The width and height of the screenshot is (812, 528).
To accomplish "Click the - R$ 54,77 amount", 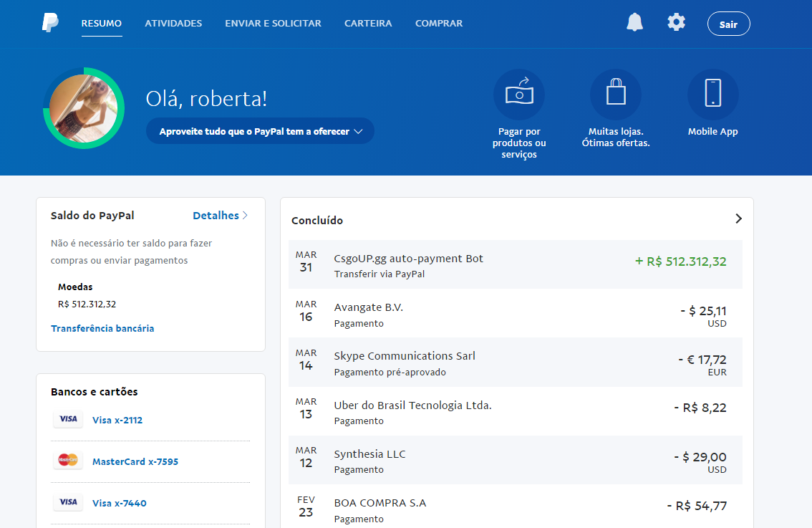I will (x=697, y=506).
